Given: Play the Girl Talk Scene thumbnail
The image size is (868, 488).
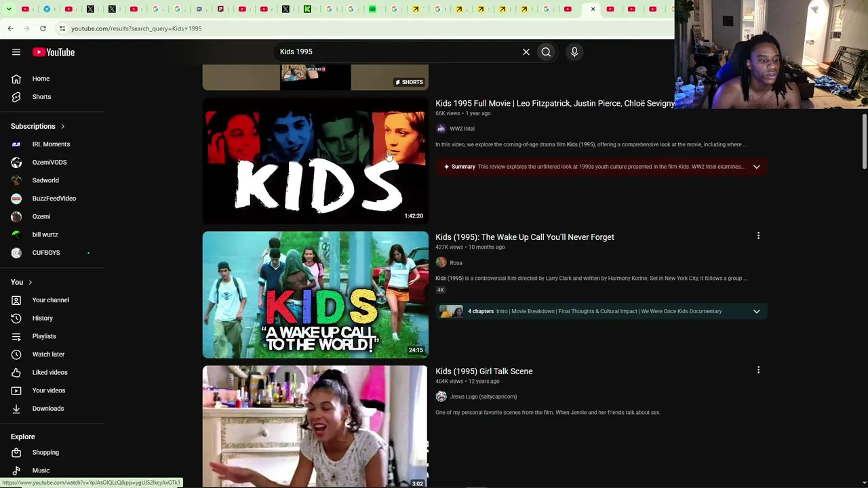Looking at the screenshot, I should click(315, 427).
